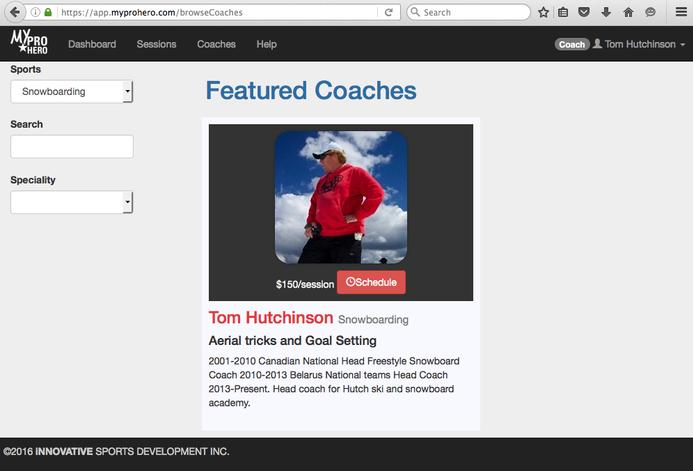The height and width of the screenshot is (471, 693).
Task: Focus the browser Search box
Action: tap(468, 12)
